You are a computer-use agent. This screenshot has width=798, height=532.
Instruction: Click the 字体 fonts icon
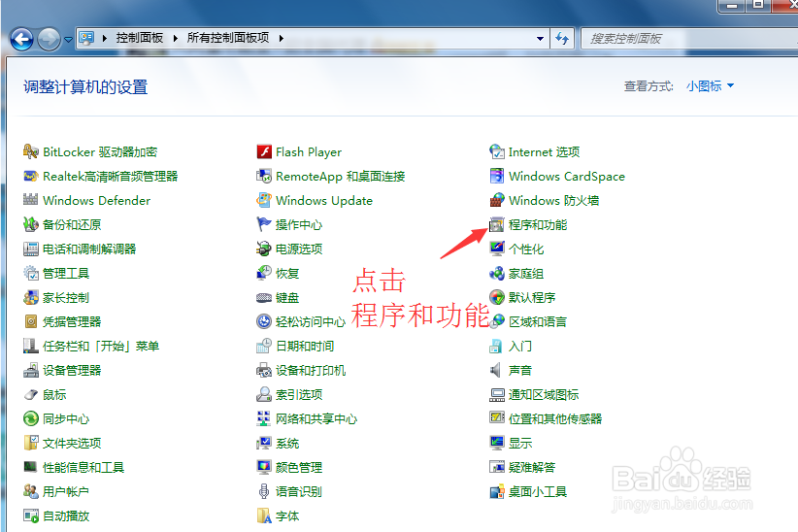click(x=264, y=515)
